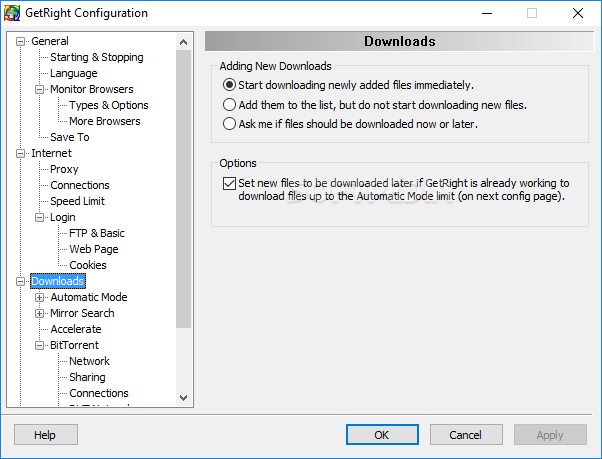Click the Apply button
The width and height of the screenshot is (602, 459).
click(x=550, y=435)
